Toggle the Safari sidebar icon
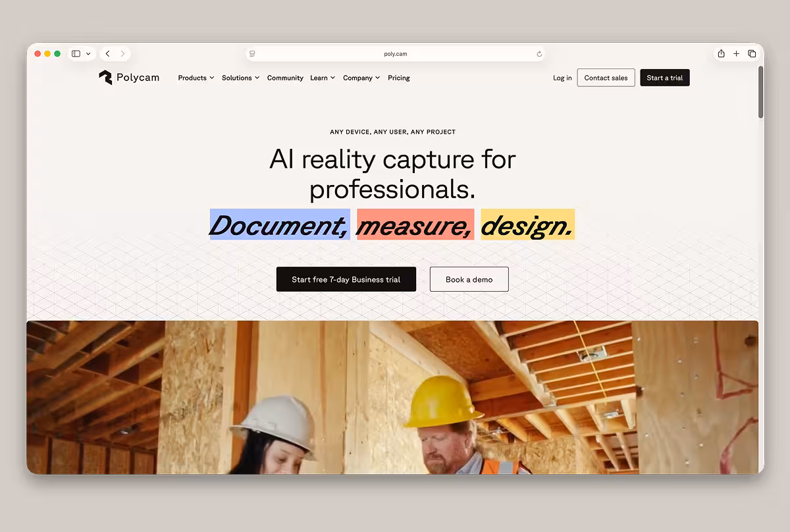The height and width of the screenshot is (532, 790). pos(76,54)
